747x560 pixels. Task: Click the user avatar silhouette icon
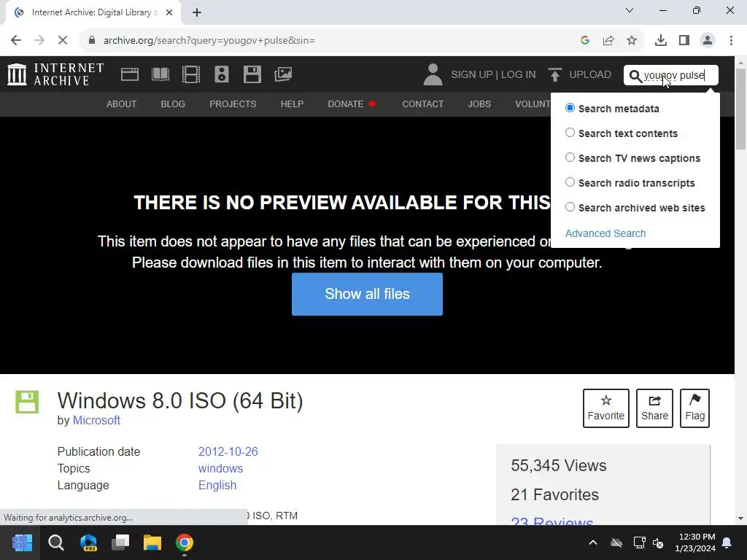pyautogui.click(x=433, y=75)
